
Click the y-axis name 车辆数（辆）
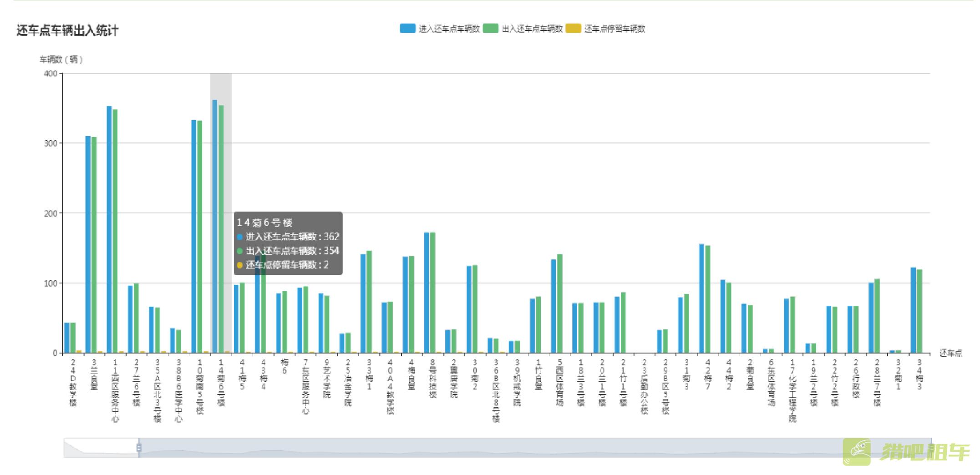click(x=61, y=60)
